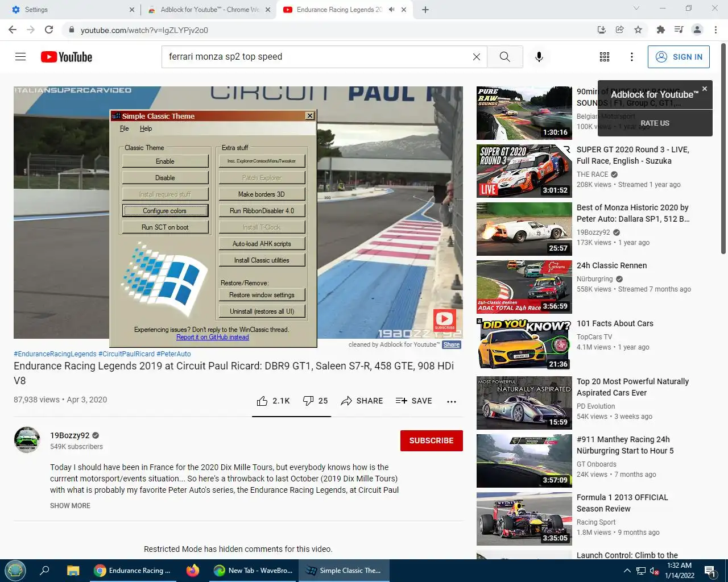This screenshot has height=582, width=728.
Task: Open Report it on GitHub instead link
Action: coord(213,337)
